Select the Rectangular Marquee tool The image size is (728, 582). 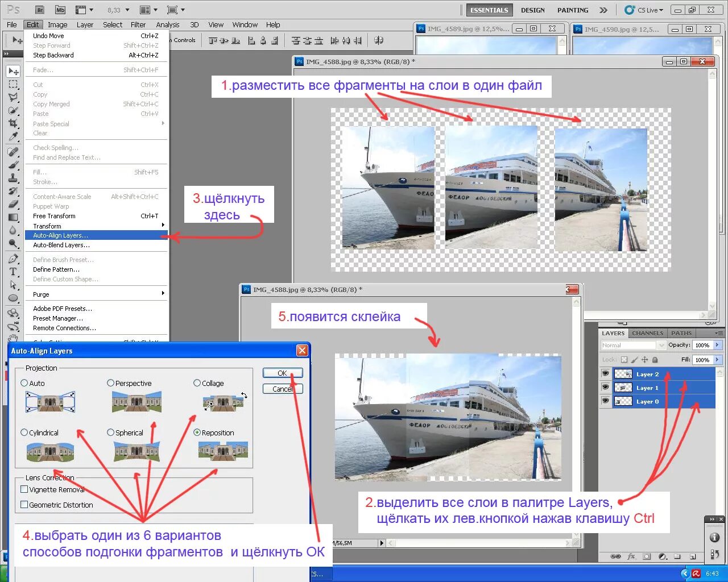click(13, 84)
